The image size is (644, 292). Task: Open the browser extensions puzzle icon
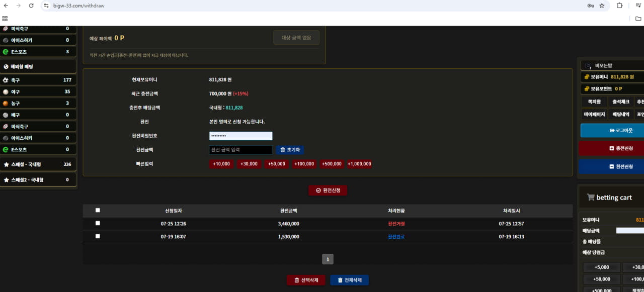[619, 6]
